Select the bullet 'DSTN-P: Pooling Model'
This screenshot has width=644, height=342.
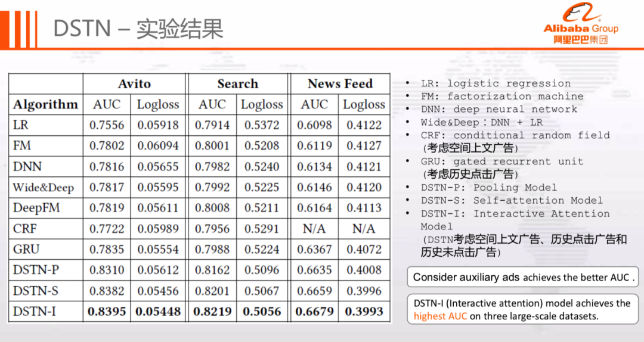tap(489, 188)
